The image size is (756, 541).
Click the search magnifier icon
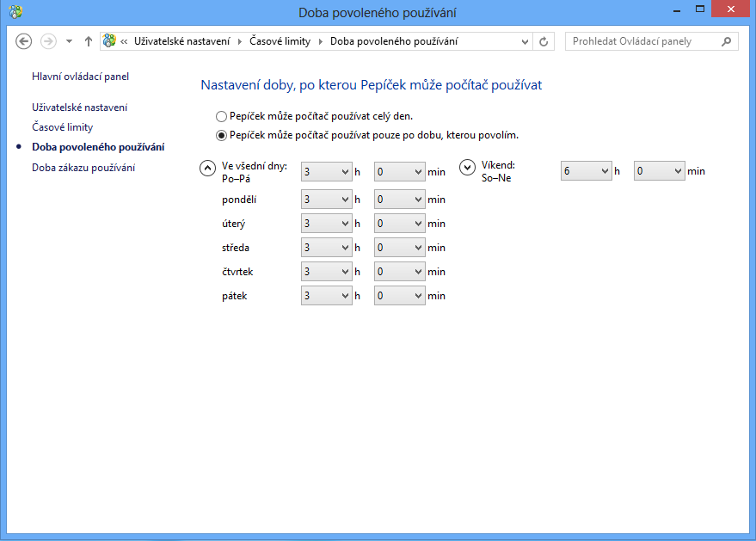[727, 41]
